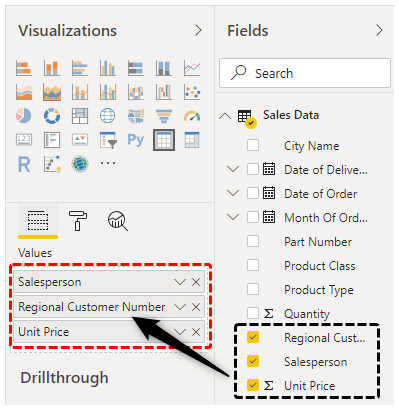399x410 pixels.
Task: Select the clustered bar chart visual
Action: point(80,68)
